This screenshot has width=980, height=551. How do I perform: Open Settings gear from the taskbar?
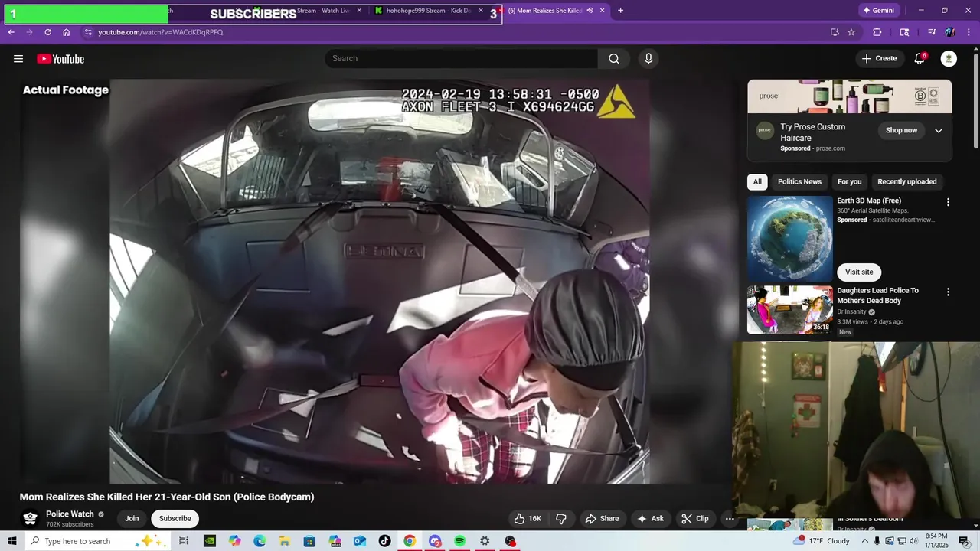coord(485,541)
